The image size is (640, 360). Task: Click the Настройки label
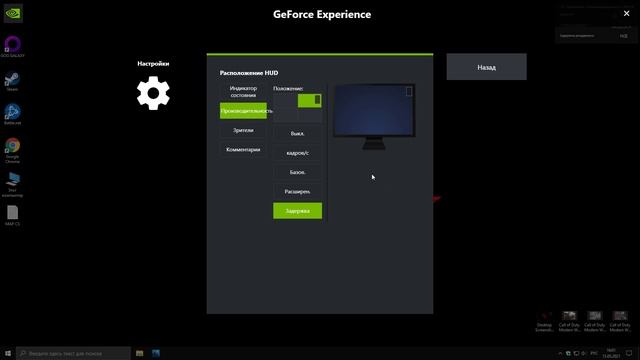tap(153, 63)
